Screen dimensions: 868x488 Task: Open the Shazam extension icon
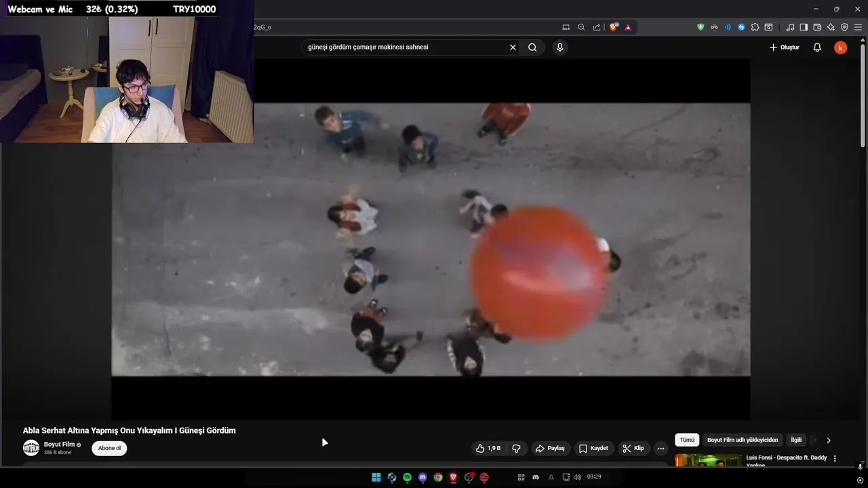click(x=741, y=27)
